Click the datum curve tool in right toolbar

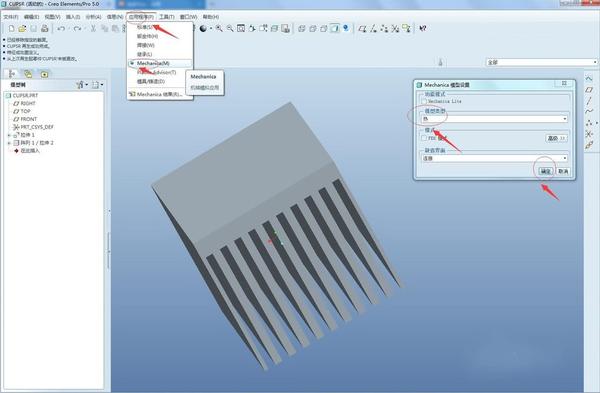pyautogui.click(x=589, y=111)
